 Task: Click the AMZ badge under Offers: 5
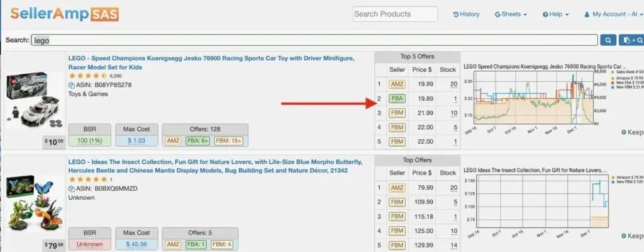[174, 244]
